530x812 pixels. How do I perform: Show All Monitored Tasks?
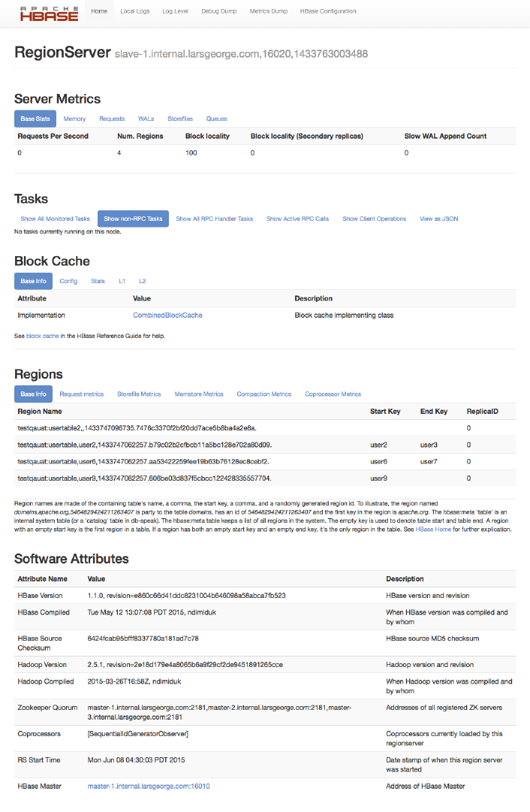(55, 219)
